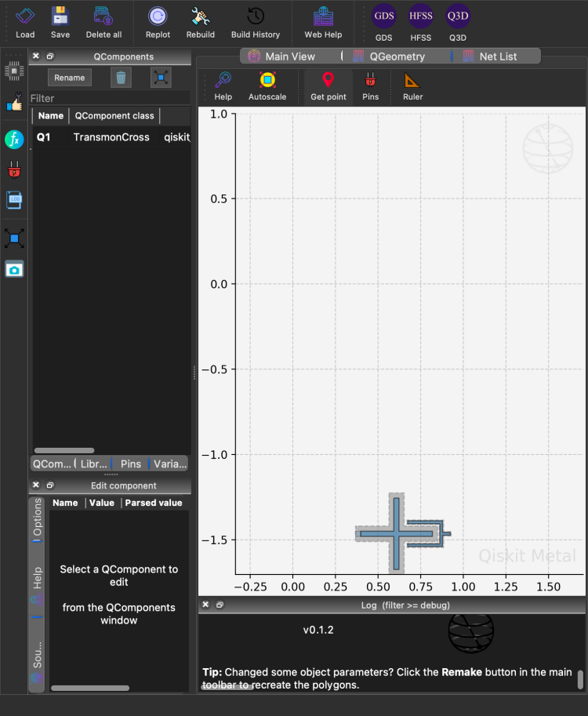The width and height of the screenshot is (588, 716).
Task: Click the LOG sidebar icon
Action: coord(14,200)
